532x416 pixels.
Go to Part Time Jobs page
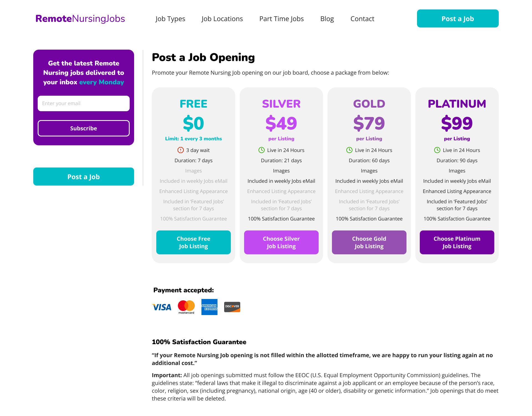pyautogui.click(x=282, y=19)
